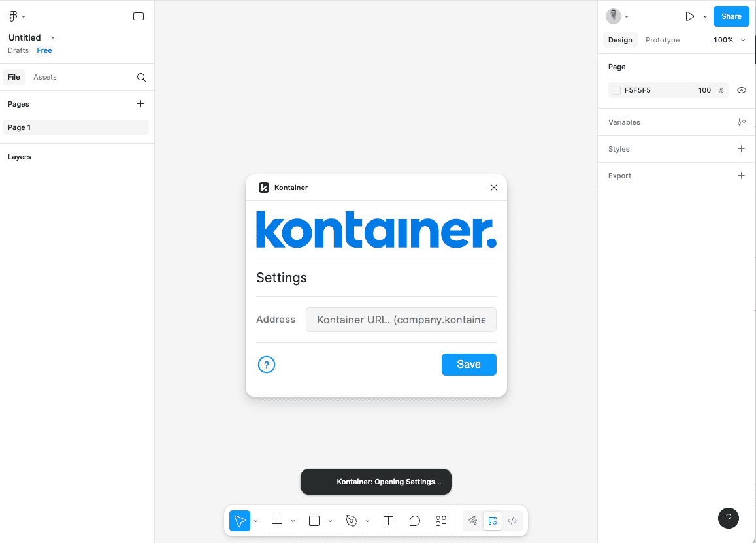Switch to the Assets tab

(44, 77)
